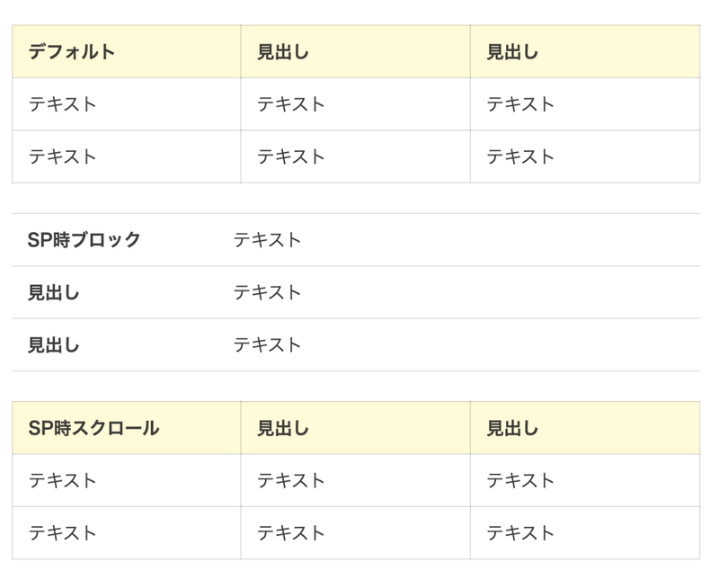Click テキスト cell directly below SP時スクロール header

point(62,480)
